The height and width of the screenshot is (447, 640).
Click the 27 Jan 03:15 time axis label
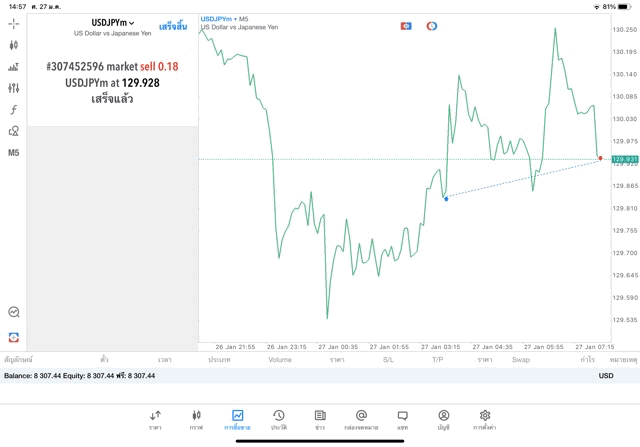point(440,347)
